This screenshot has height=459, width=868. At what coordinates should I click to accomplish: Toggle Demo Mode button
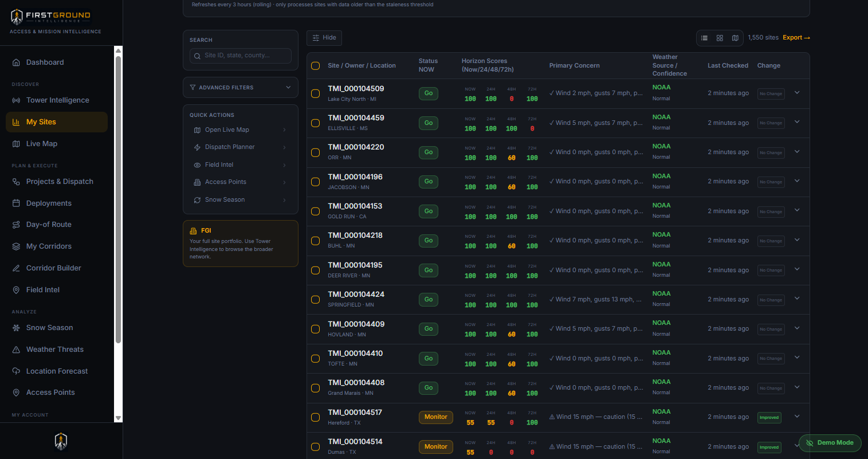[830, 443]
